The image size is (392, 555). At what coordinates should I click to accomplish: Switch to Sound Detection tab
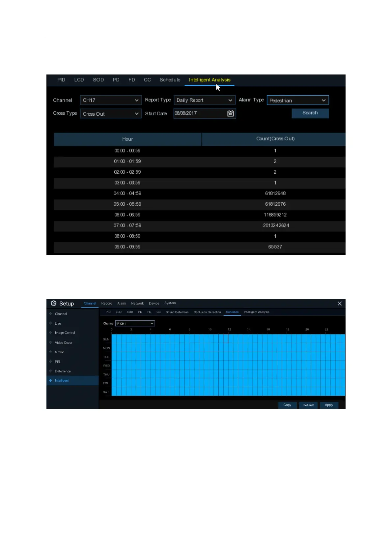(177, 312)
